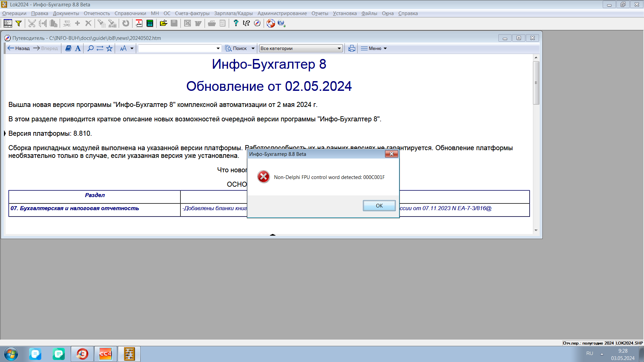This screenshot has width=644, height=362.
Task: Click the scissors cut icon
Action: [32, 23]
